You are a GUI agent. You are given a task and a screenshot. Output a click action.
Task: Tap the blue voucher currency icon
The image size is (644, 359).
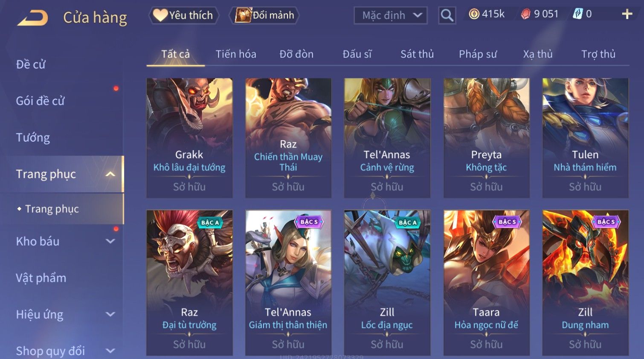click(577, 14)
